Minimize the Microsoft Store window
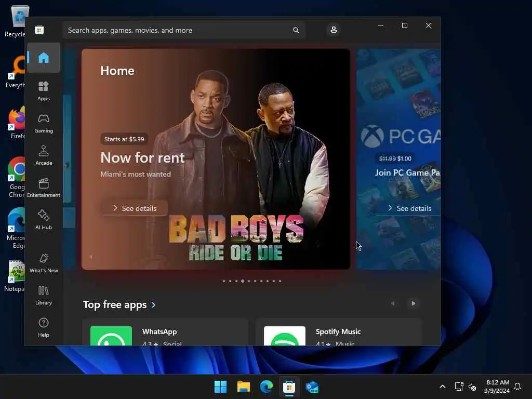 pyautogui.click(x=381, y=25)
